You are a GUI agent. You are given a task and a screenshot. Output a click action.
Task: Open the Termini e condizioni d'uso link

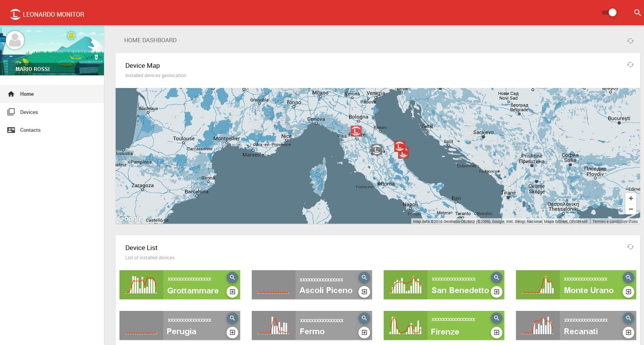pos(615,221)
